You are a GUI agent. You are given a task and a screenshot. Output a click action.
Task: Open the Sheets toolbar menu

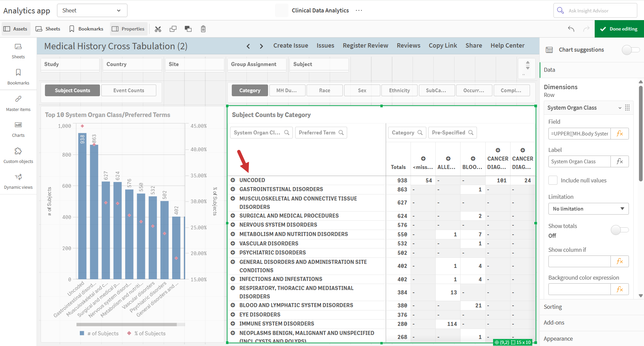(48, 29)
